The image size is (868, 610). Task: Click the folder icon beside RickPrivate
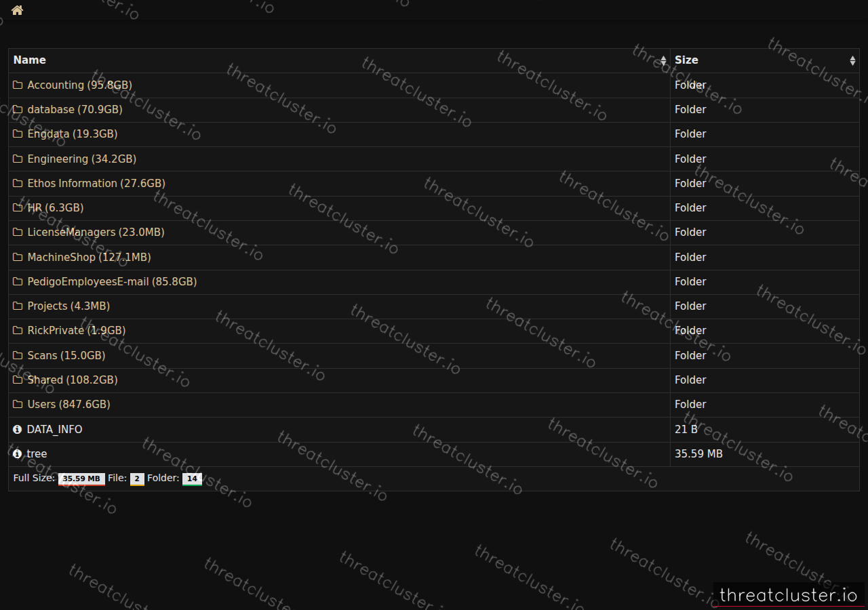coord(18,331)
